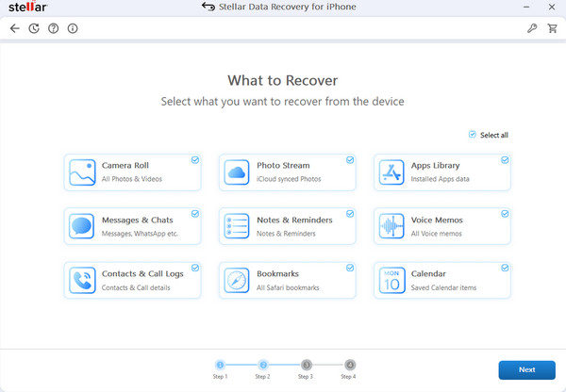566x392 pixels.
Task: Click the title bar return arrow icon
Action: click(x=208, y=7)
